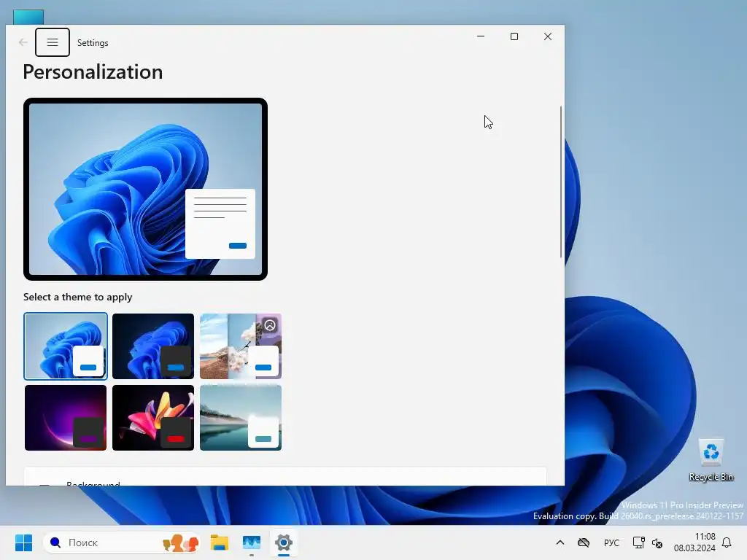Viewport: 747px width, 560px height.
Task: Switch input language РУС indicator
Action: pos(611,542)
